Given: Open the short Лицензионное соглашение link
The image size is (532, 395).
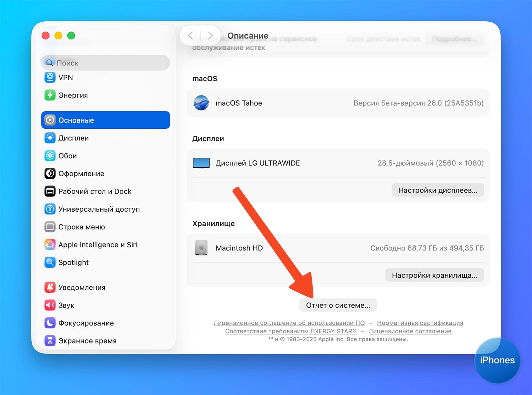Looking at the screenshot, I should point(410,331).
